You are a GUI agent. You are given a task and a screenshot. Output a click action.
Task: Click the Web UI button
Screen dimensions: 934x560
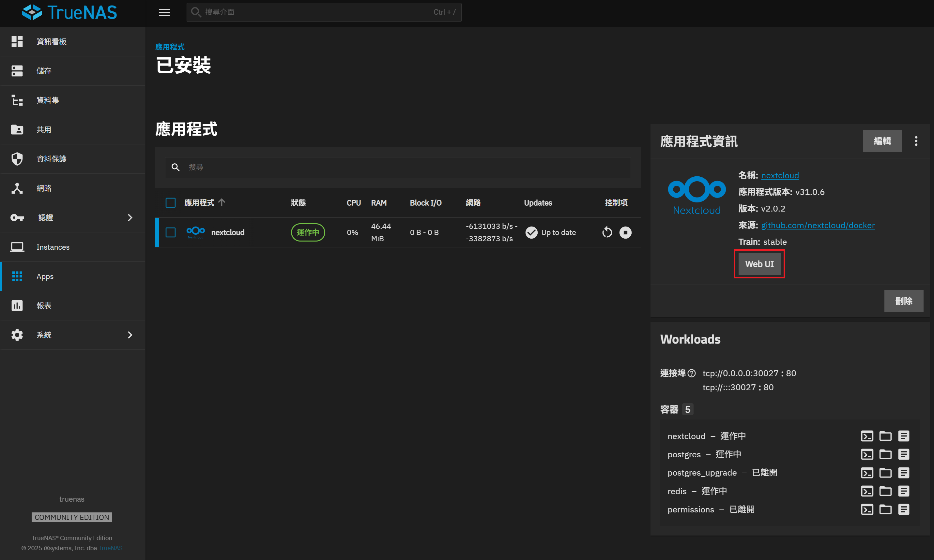click(x=759, y=264)
